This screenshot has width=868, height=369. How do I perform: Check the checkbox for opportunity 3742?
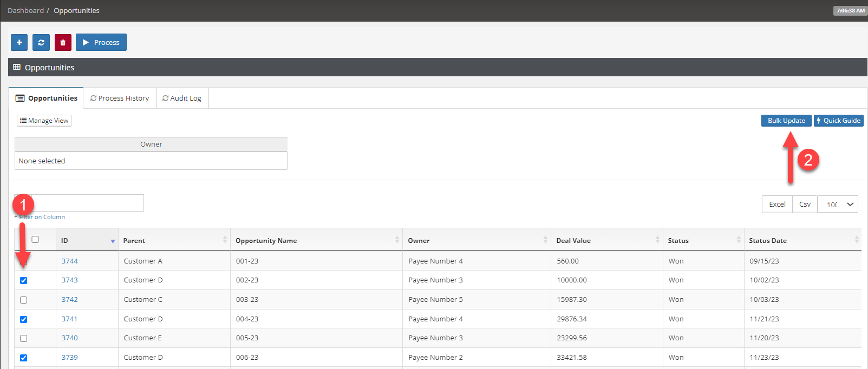pyautogui.click(x=23, y=300)
